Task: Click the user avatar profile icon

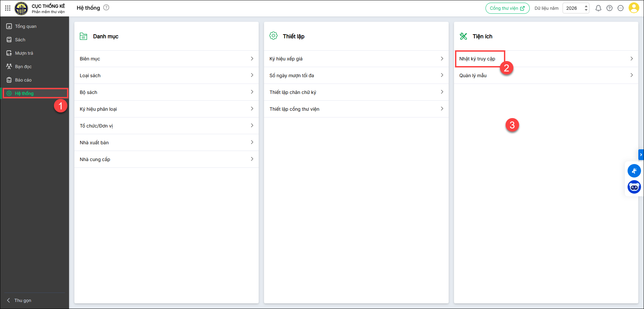Action: coord(634,8)
